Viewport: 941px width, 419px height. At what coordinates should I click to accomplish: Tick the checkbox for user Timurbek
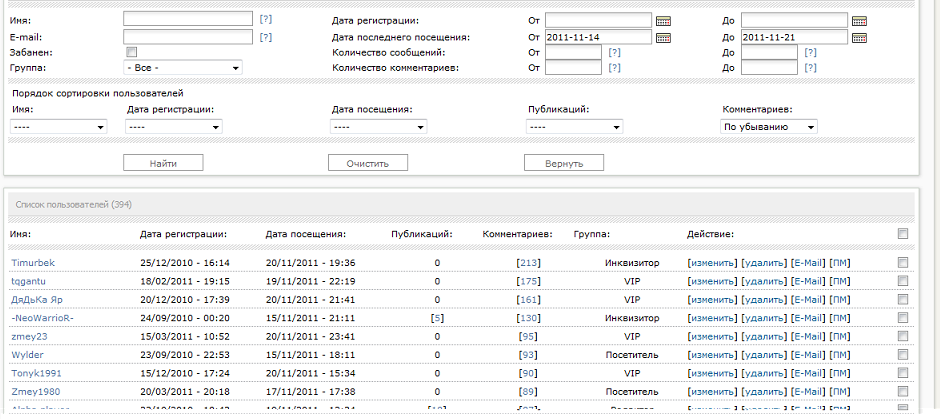point(903,263)
